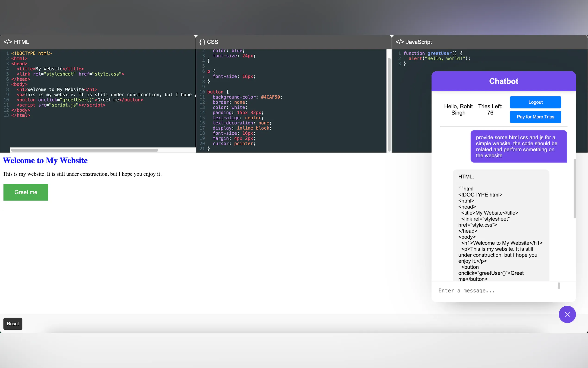
Task: Click the purple user prompt message bubble
Action: [x=519, y=146]
